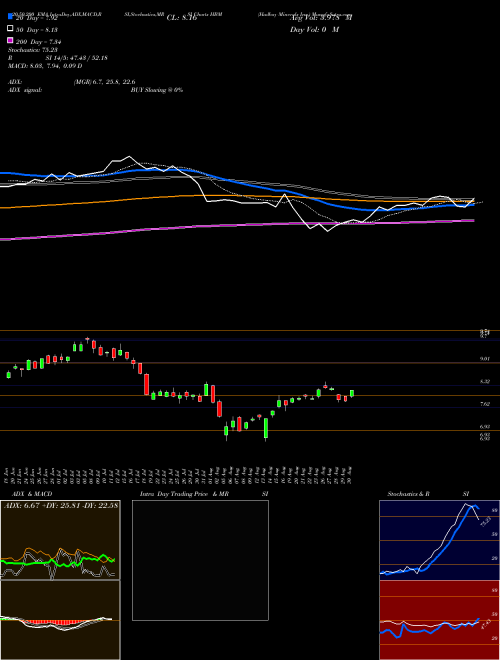Click the 'Intra Day Trading Price & MRSI' title
Image resolution: width=500 pixels, height=660 pixels.
click(204, 494)
